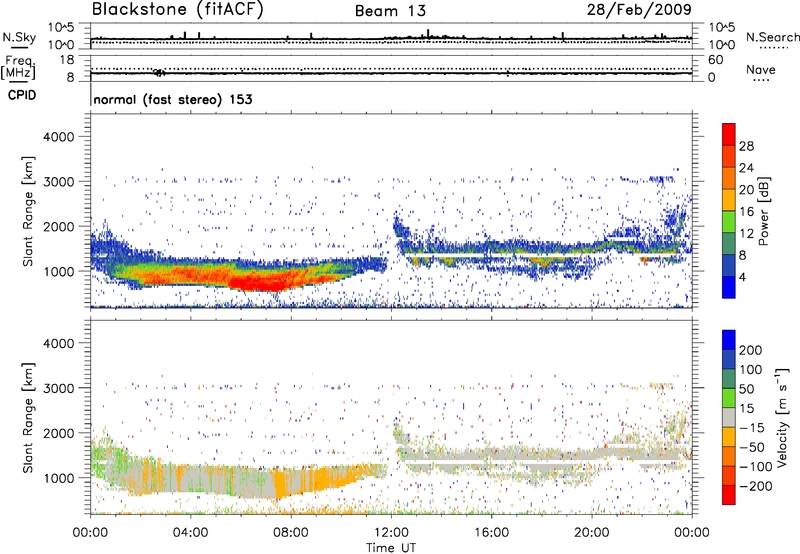Click the solid sky-noise trace in the N.Sky panel
Screen dimensions: 800x554
point(391,39)
